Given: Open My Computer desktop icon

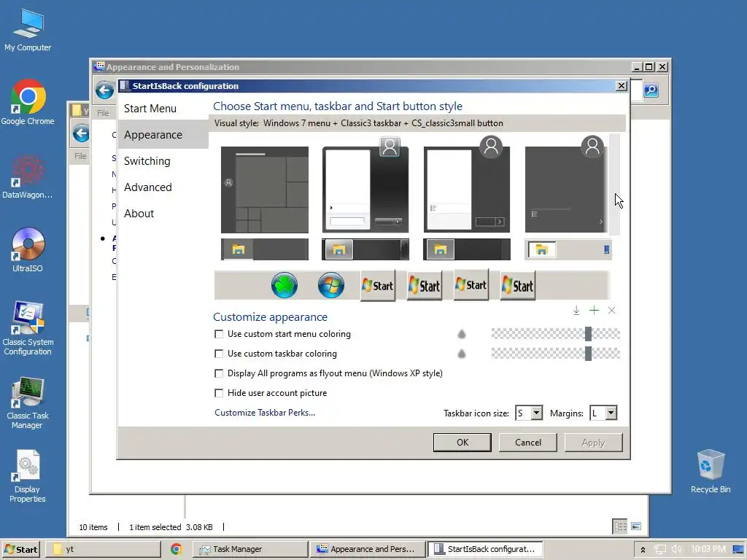Looking at the screenshot, I should point(28,30).
